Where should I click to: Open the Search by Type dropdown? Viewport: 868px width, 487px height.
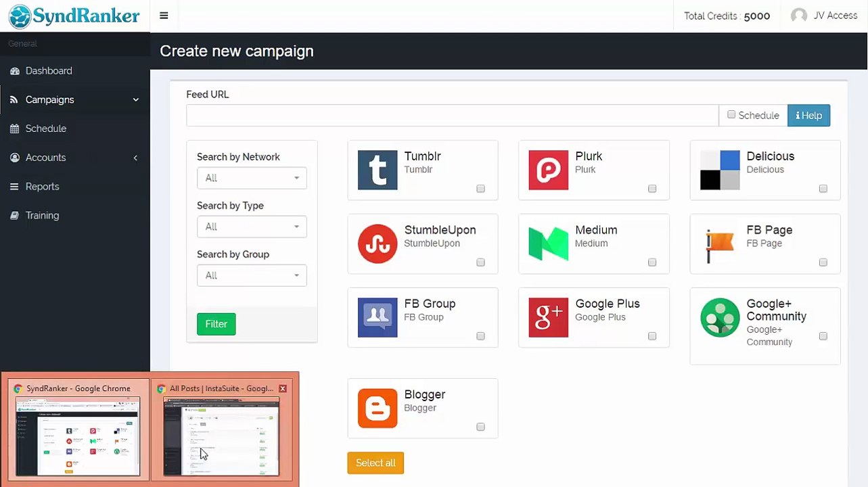point(252,227)
